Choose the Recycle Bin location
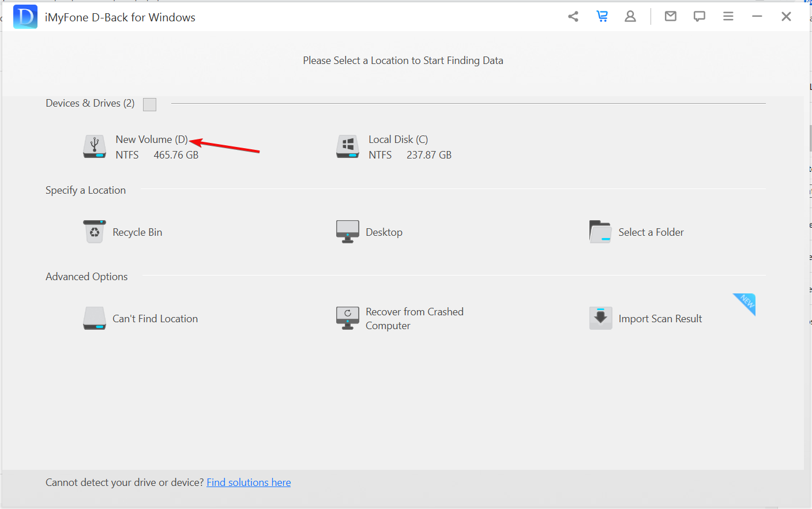The height and width of the screenshot is (509, 812). [123, 232]
